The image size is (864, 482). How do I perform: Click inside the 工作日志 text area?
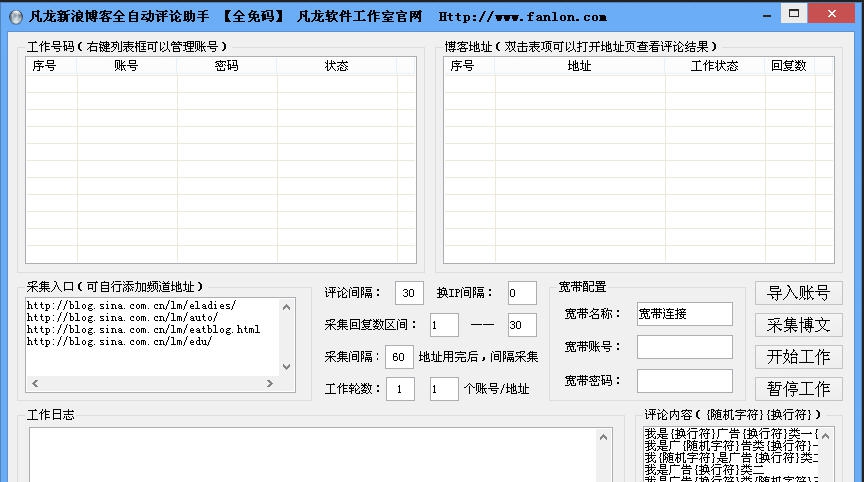click(x=314, y=455)
